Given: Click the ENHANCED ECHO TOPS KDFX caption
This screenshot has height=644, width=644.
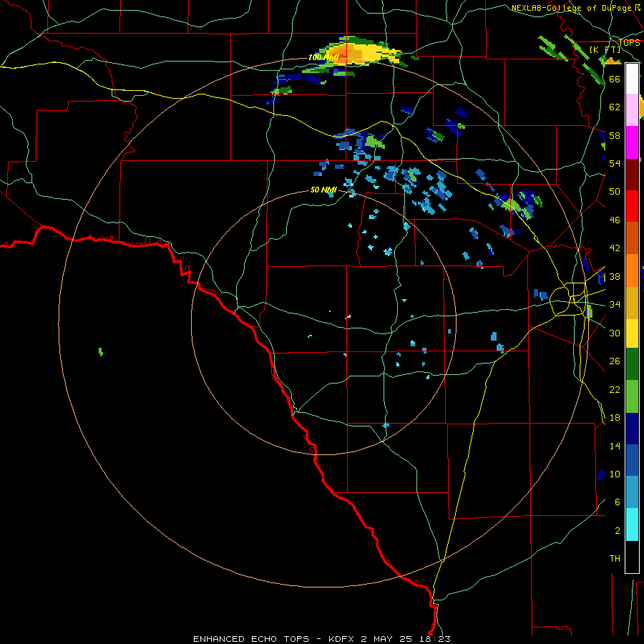Looking at the screenshot, I should (321, 639).
